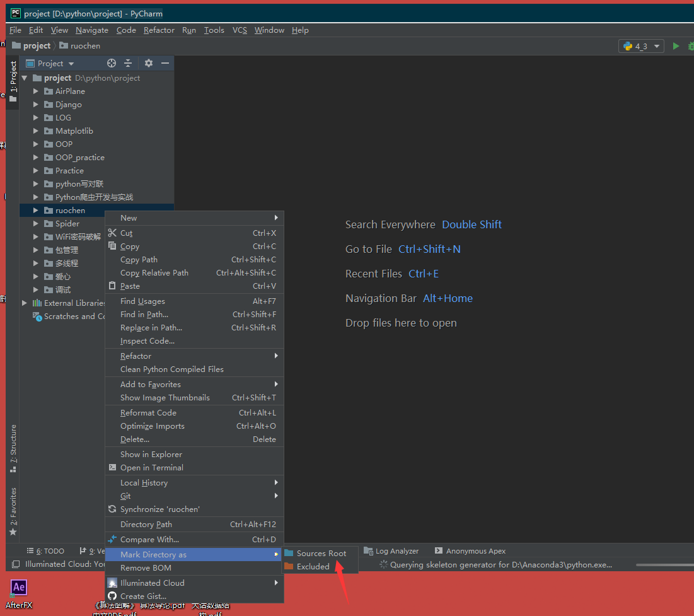
Task: Open the Refactor menu in menu bar
Action: tap(159, 30)
